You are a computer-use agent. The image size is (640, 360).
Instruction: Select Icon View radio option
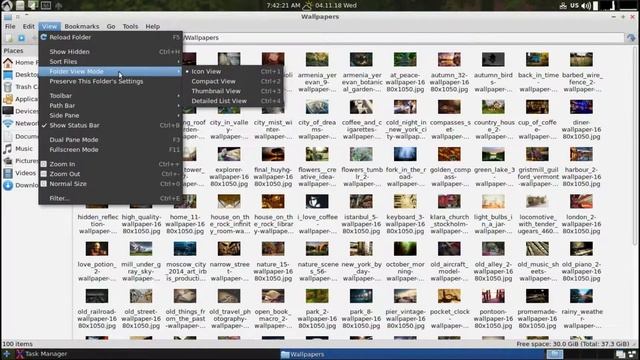coord(233,71)
